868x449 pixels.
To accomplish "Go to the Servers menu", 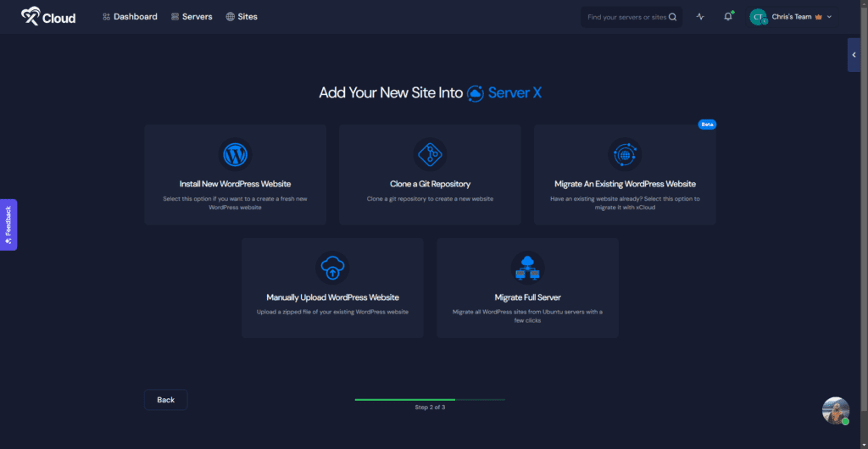I will point(192,17).
